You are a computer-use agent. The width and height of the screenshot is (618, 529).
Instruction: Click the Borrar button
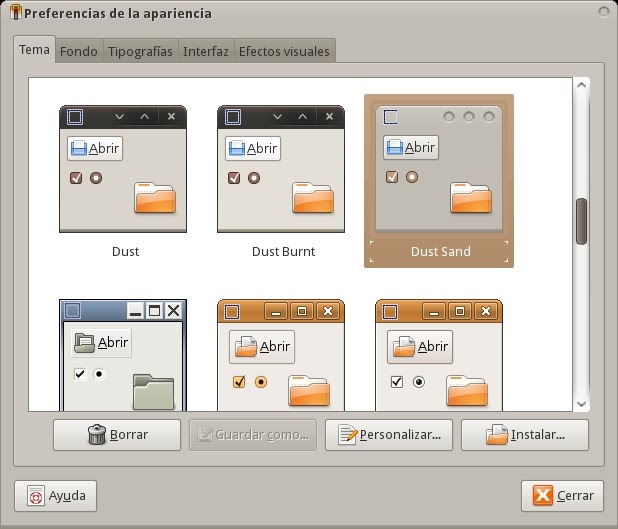coord(117,435)
